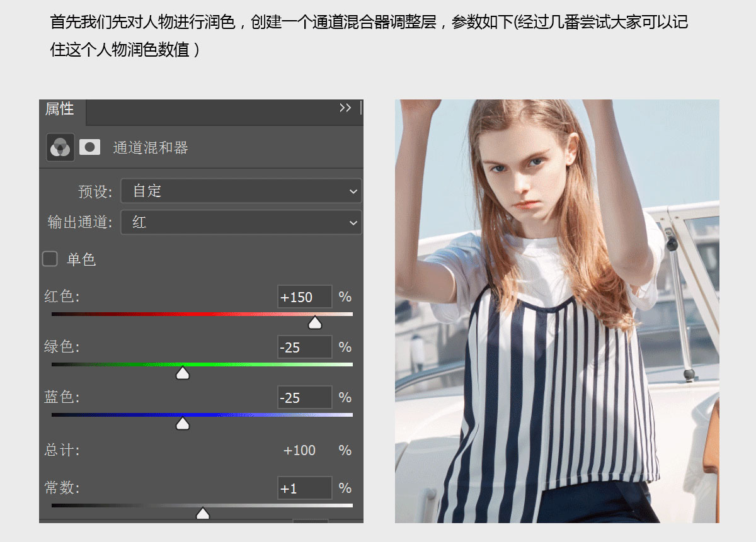
Task: Click the 总计 value +100
Action: (x=299, y=450)
